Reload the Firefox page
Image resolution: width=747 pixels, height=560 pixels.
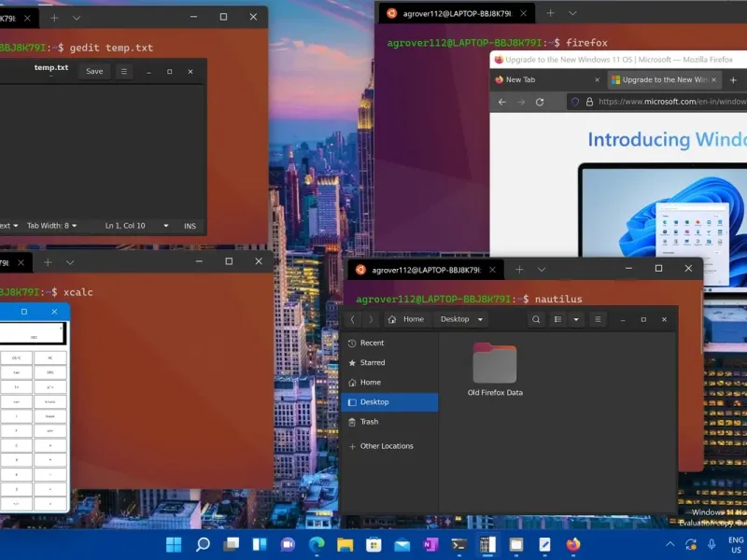(540, 102)
